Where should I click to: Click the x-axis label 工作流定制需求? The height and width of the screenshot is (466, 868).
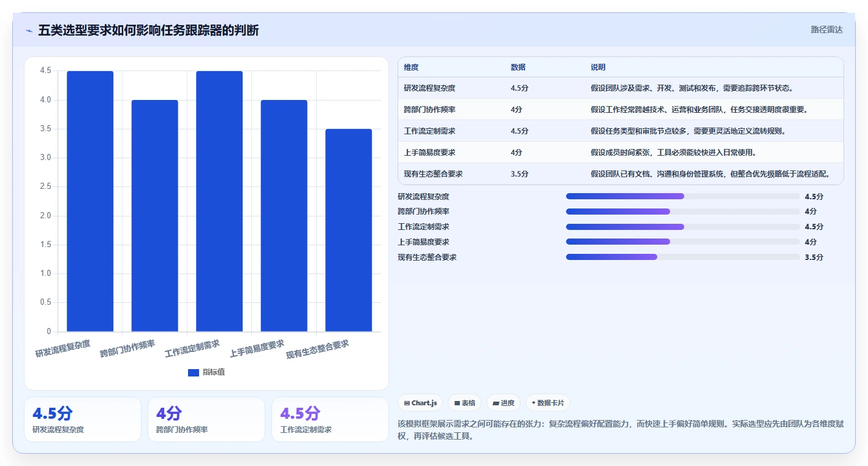(192, 348)
